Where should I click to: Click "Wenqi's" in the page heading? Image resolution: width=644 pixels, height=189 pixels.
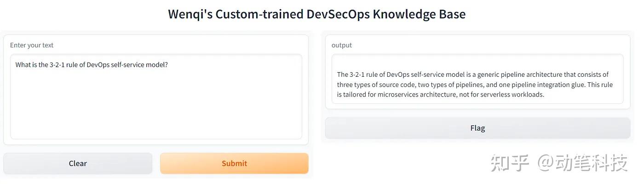click(x=190, y=14)
